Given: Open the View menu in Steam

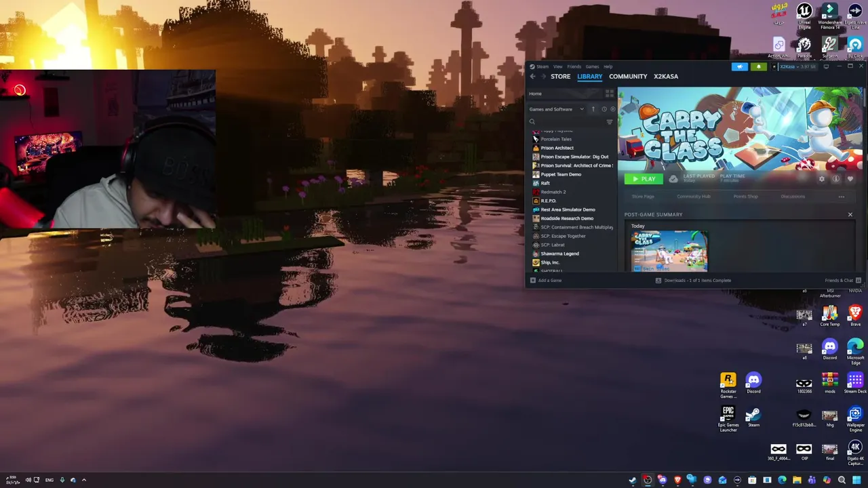Looking at the screenshot, I should (557, 66).
